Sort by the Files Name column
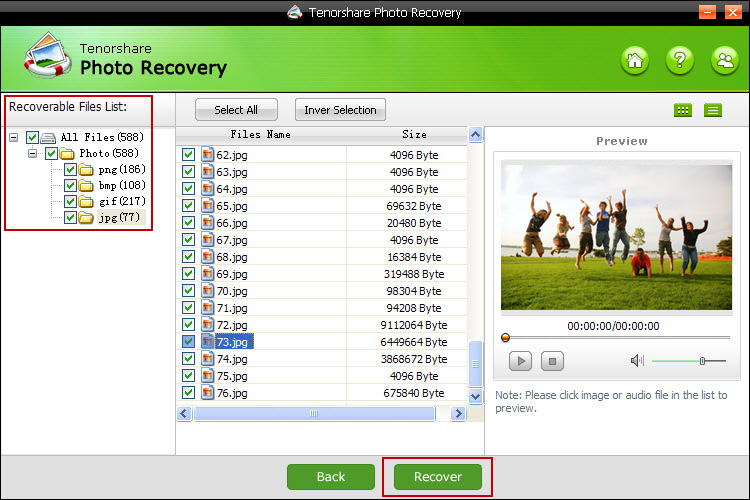The width and height of the screenshot is (750, 500). tap(260, 134)
